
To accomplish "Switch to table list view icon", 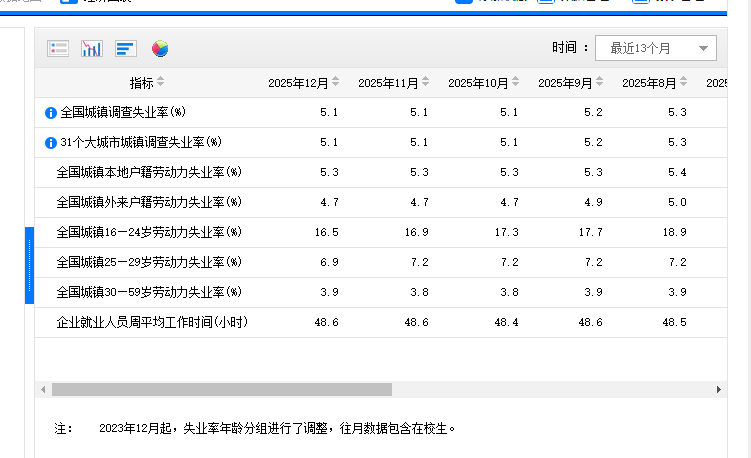I will (58, 48).
